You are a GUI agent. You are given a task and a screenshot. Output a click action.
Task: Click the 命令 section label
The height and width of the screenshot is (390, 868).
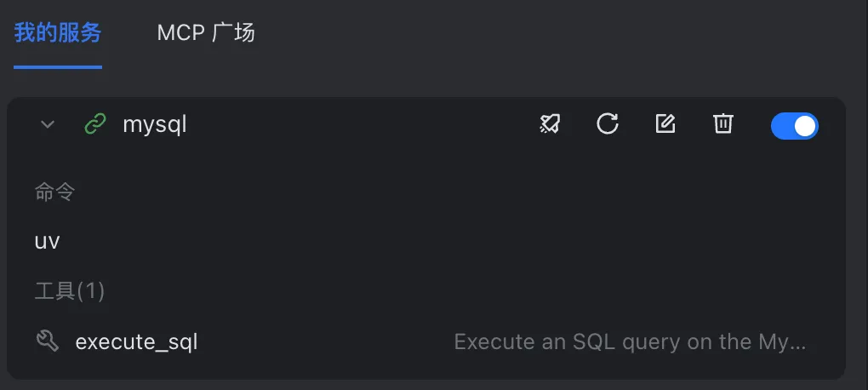pyautogui.click(x=54, y=192)
